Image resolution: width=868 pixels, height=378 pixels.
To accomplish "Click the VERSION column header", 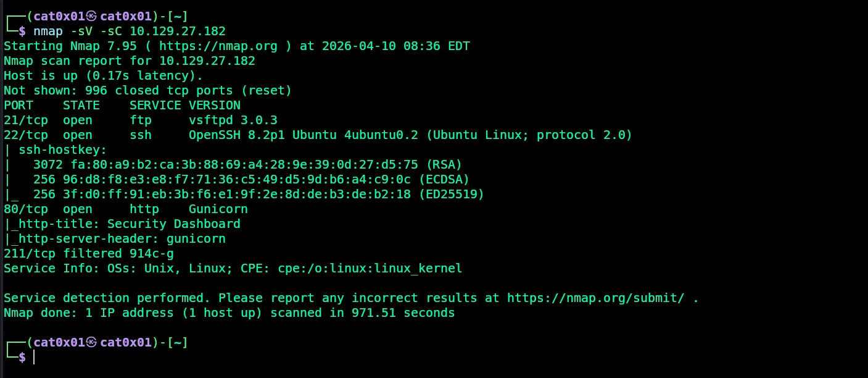I will pyautogui.click(x=215, y=105).
